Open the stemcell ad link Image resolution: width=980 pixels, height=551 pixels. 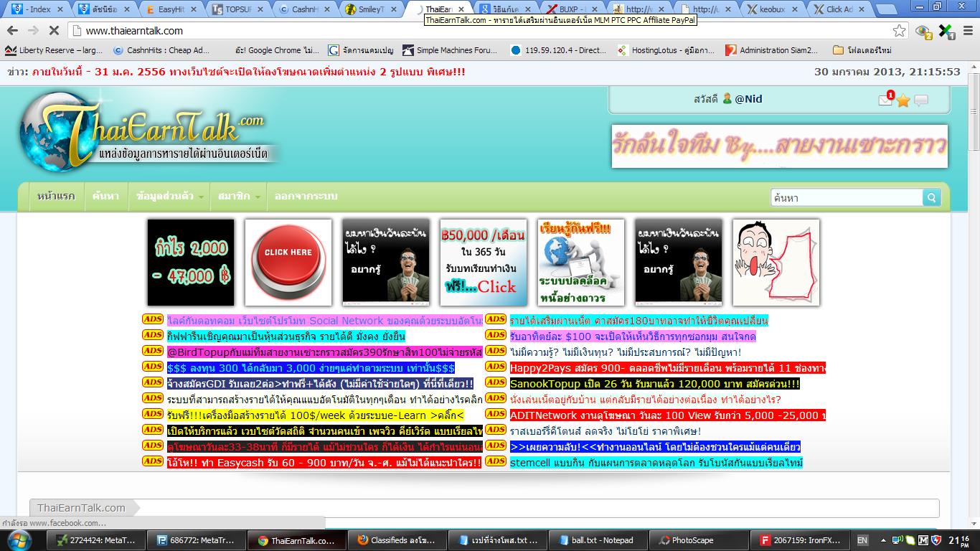click(x=656, y=463)
